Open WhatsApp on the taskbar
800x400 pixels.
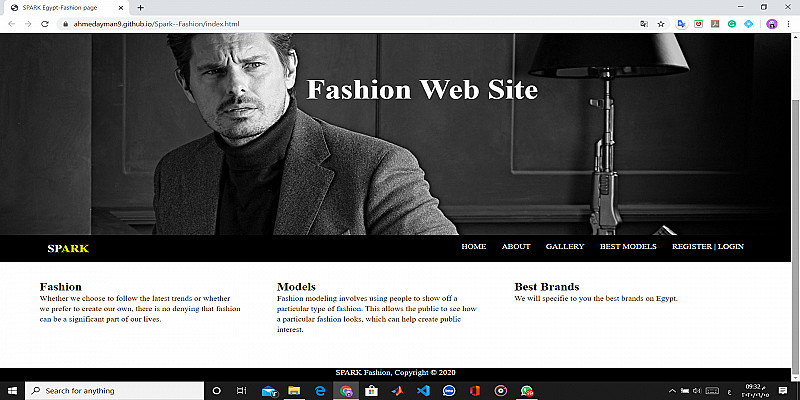pos(527,391)
